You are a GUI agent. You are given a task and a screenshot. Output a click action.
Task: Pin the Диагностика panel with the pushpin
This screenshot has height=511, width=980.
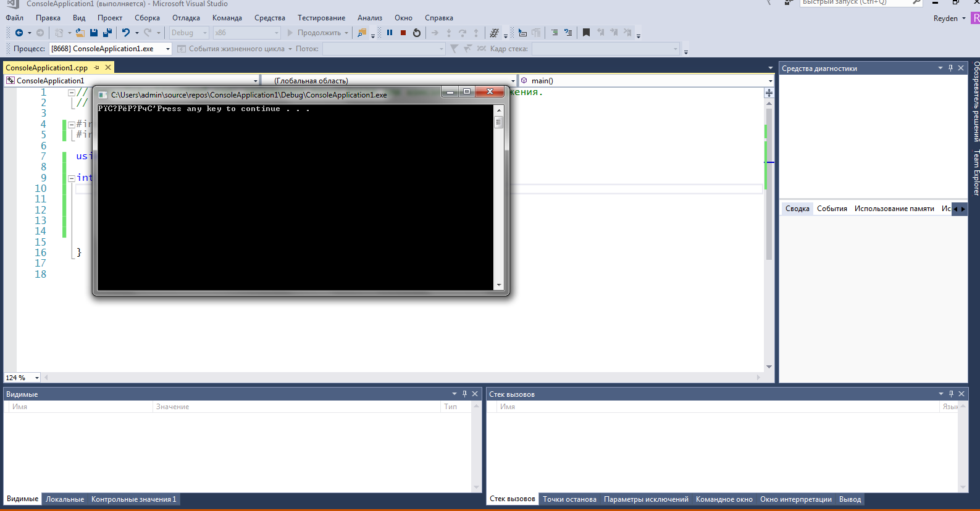coord(950,68)
